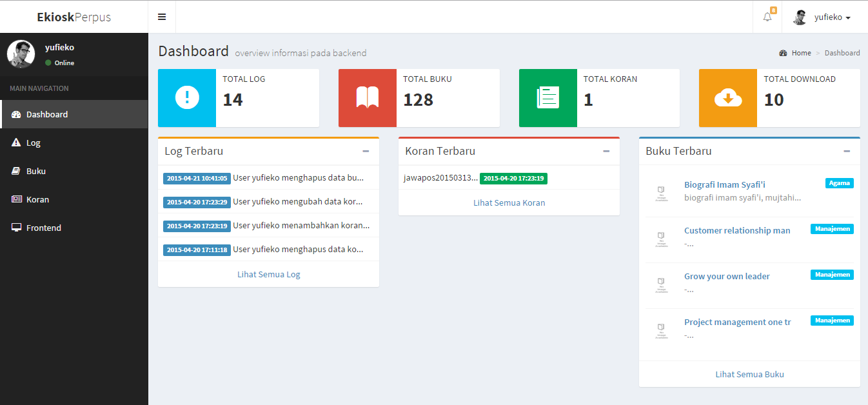Follow the Lihat Semua Buku link
The width and height of the screenshot is (868, 405).
pyautogui.click(x=750, y=374)
